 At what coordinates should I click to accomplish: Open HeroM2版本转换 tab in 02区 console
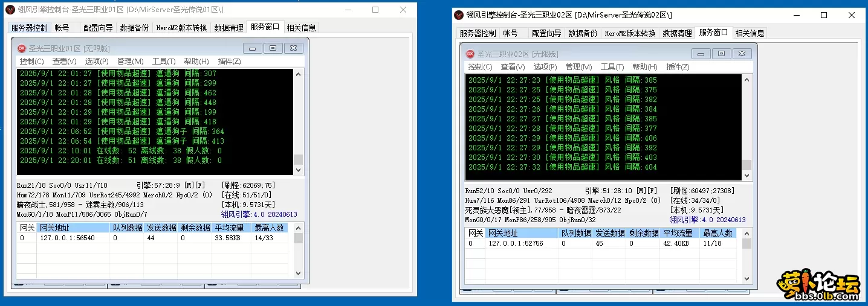(x=630, y=33)
